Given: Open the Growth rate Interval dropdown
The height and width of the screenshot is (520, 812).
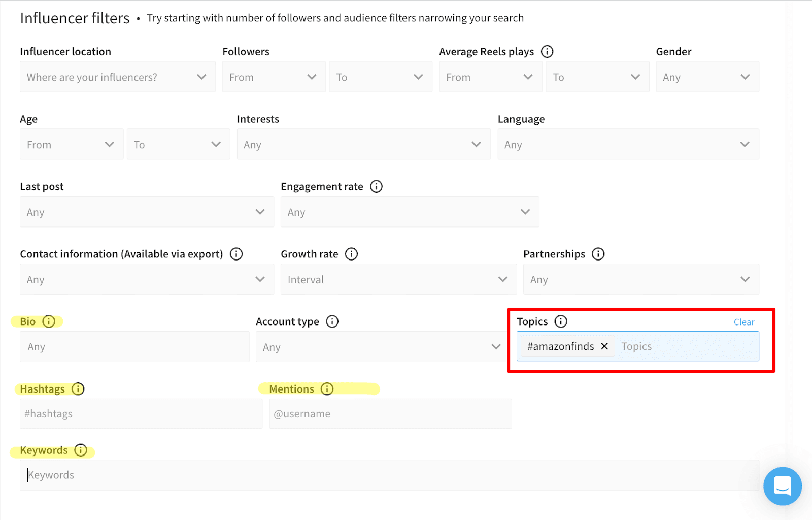Looking at the screenshot, I should 398,279.
